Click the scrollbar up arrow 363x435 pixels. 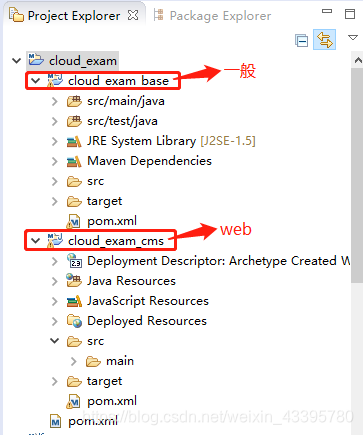358,60
